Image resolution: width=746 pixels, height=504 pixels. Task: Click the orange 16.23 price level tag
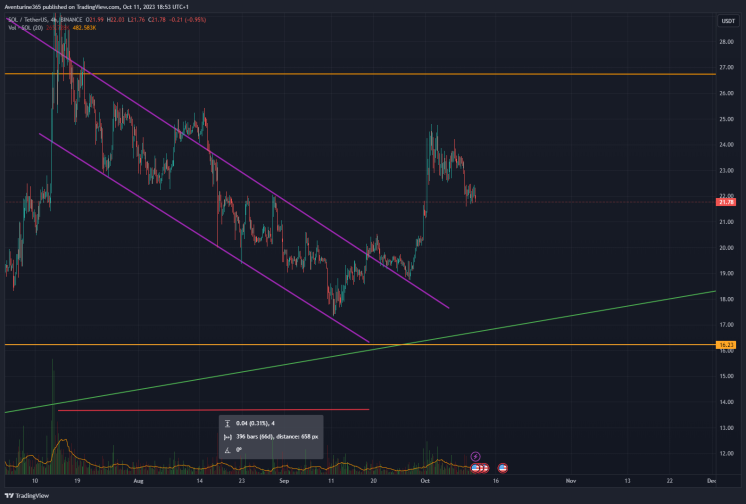726,345
